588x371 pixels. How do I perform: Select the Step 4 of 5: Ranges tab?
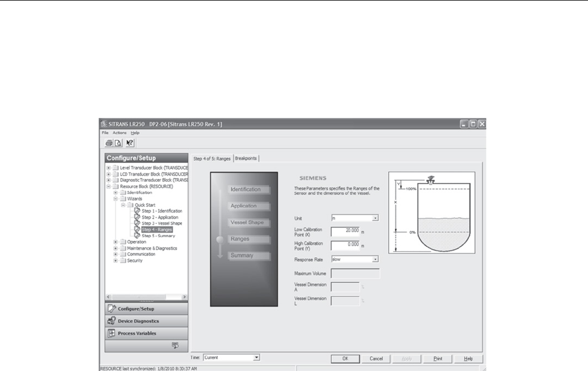212,158
